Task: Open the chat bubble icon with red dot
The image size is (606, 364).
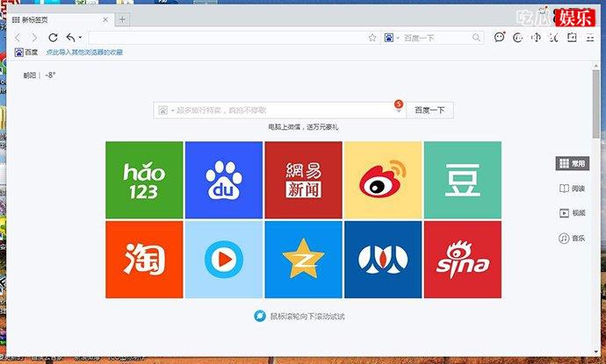Action: point(500,37)
